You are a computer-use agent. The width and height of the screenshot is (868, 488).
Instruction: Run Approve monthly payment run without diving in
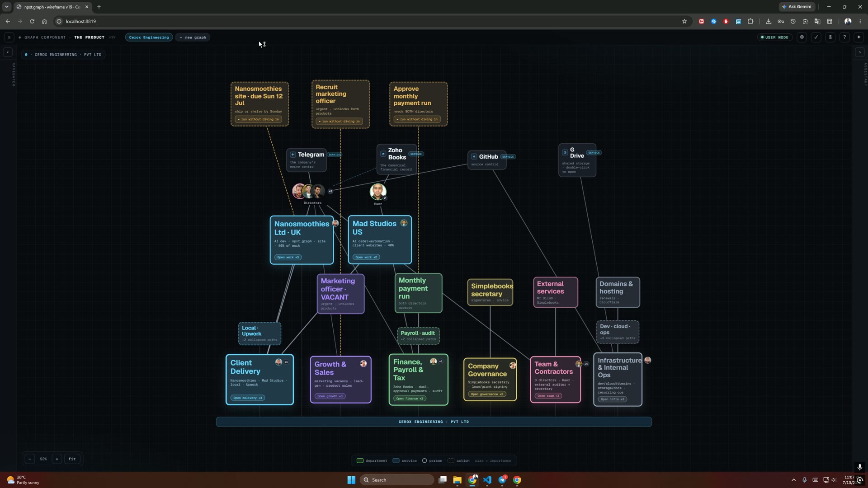tap(417, 119)
